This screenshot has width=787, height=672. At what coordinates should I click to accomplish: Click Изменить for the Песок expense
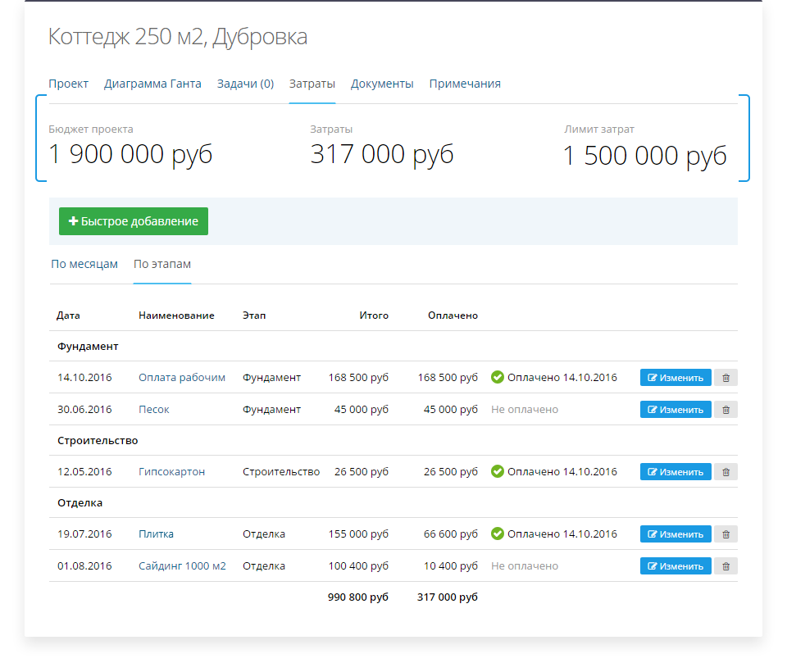[x=676, y=409]
